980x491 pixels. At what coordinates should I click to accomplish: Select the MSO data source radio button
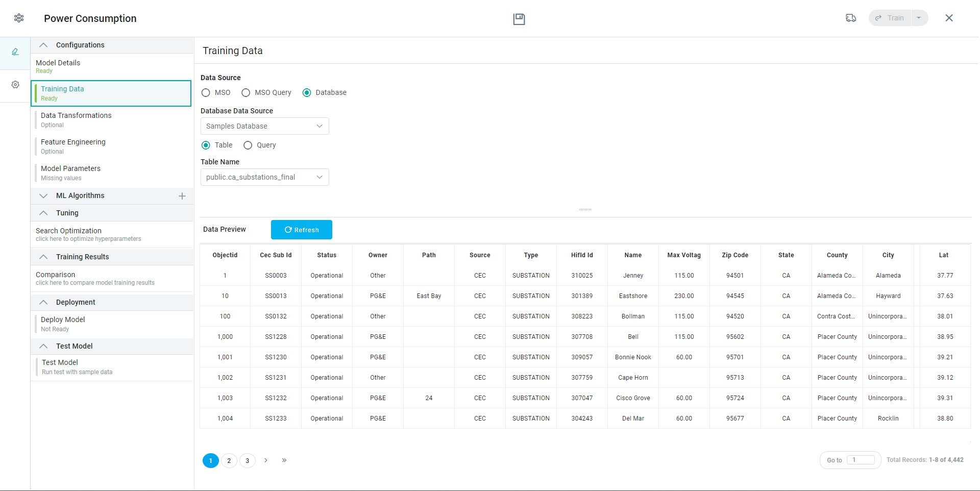206,93
